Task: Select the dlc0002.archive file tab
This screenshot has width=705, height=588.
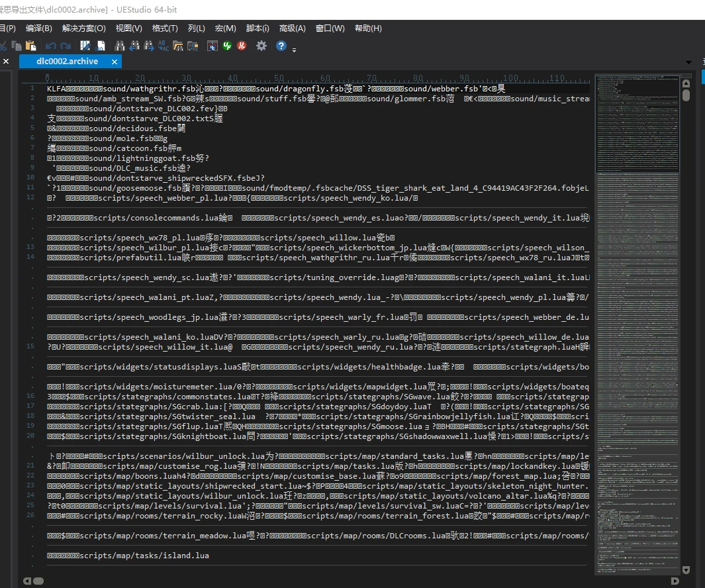Action: click(x=67, y=62)
